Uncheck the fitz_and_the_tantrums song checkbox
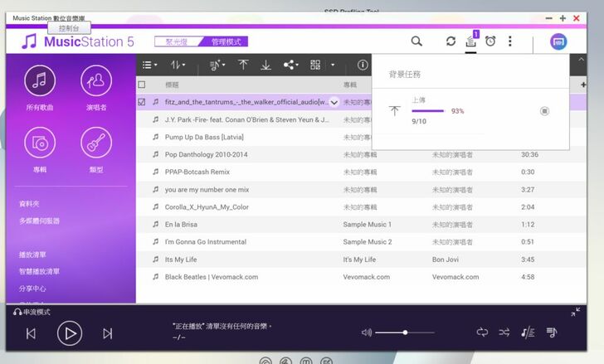Image resolution: width=604 pixels, height=364 pixels. point(142,102)
